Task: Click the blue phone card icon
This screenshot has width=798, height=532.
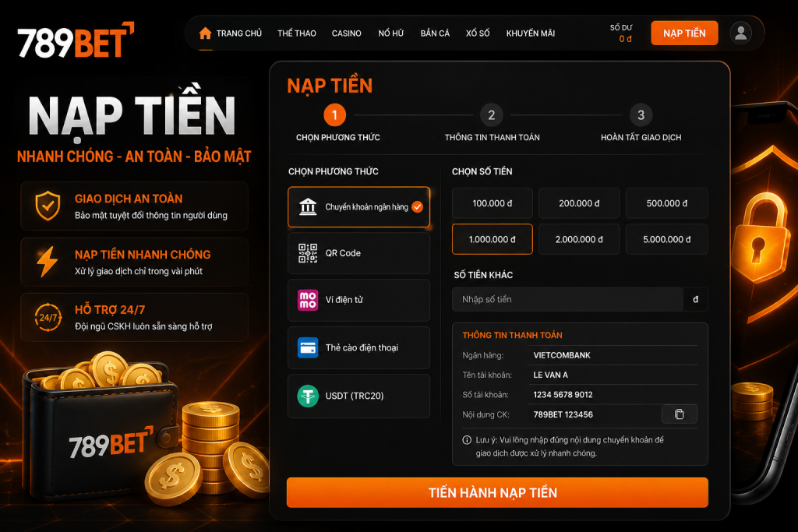Action: click(x=308, y=347)
